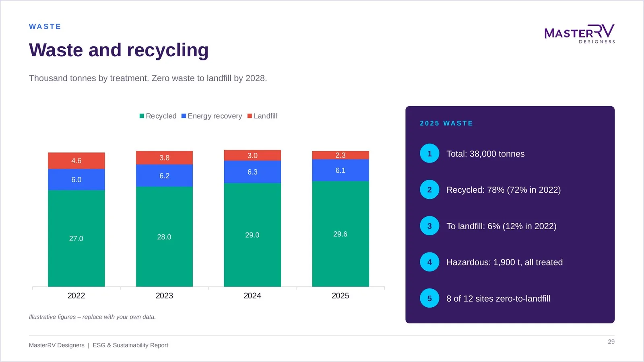This screenshot has height=362, width=644.
Task: Select the 2025 axis label
Action: point(341,296)
